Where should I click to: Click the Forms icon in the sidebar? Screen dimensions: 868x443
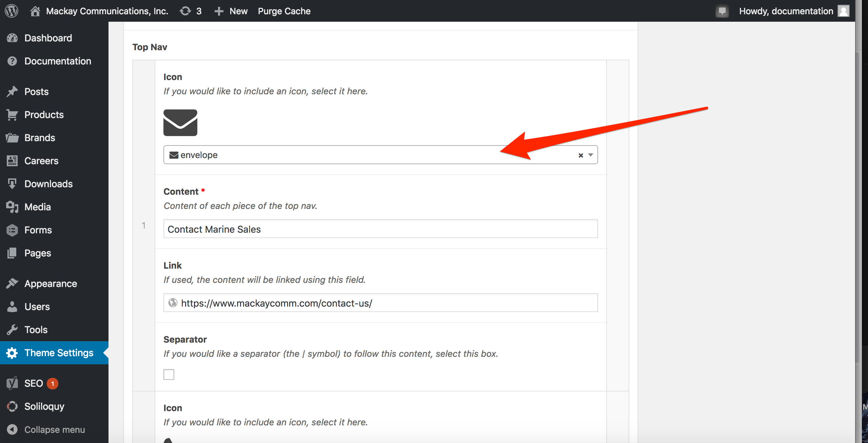[12, 230]
